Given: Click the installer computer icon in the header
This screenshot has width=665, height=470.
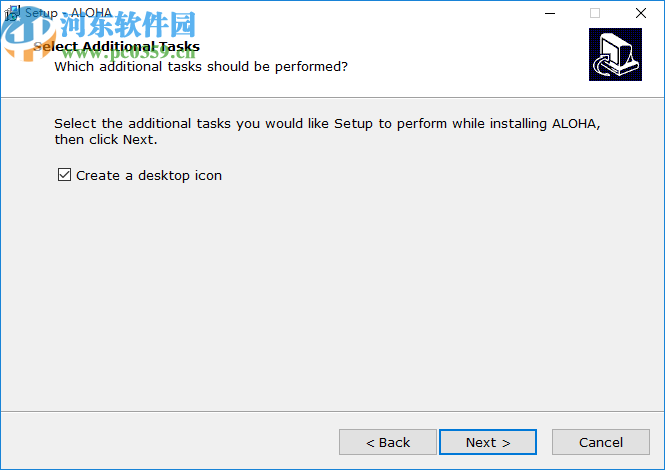Looking at the screenshot, I should (615, 54).
